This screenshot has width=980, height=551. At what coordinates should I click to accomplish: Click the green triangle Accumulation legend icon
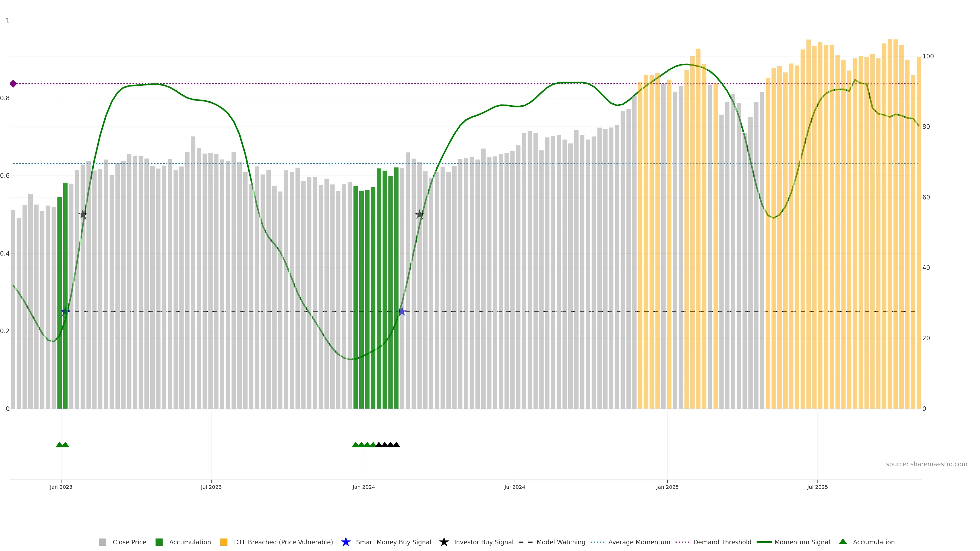tap(843, 542)
